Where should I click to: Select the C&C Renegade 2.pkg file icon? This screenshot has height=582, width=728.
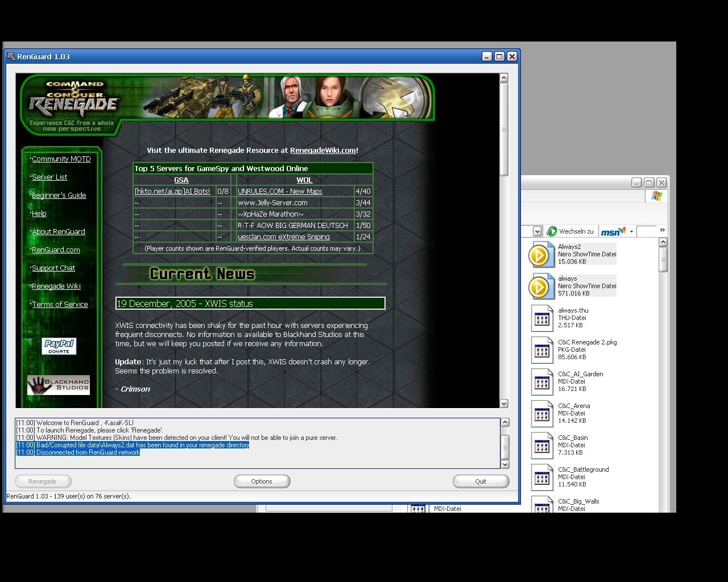pos(541,350)
